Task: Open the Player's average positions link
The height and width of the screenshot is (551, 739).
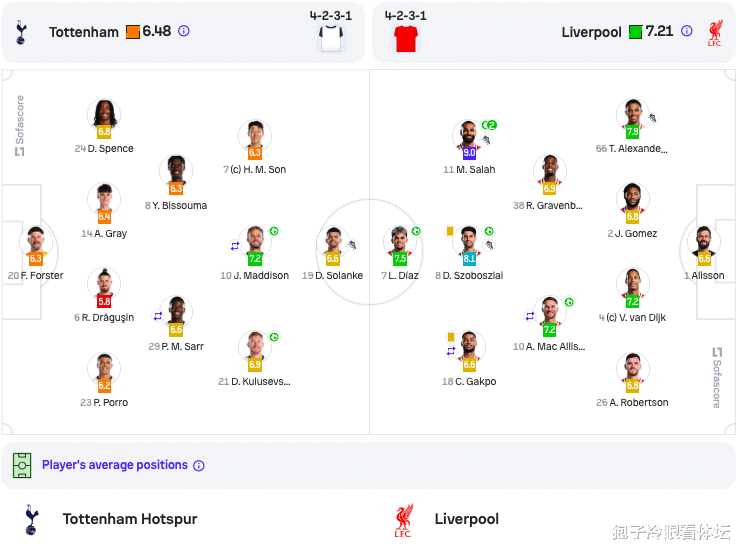Action: click(115, 465)
